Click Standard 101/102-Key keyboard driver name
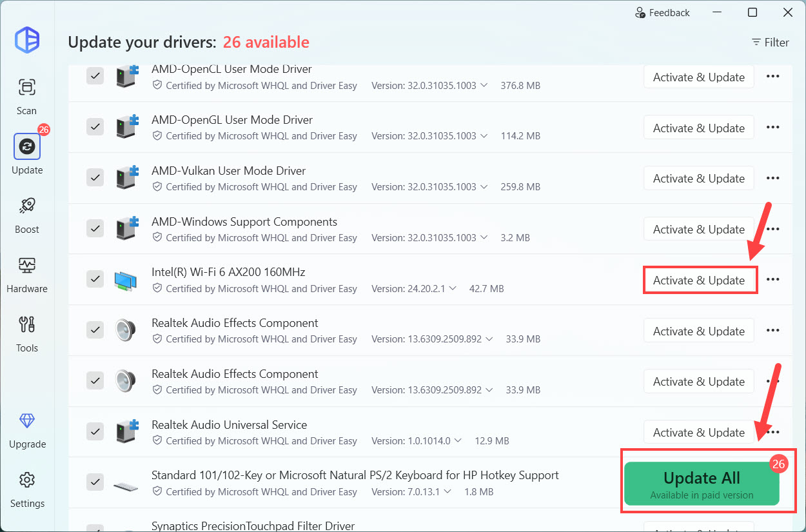This screenshot has height=532, width=806. pyautogui.click(x=355, y=475)
